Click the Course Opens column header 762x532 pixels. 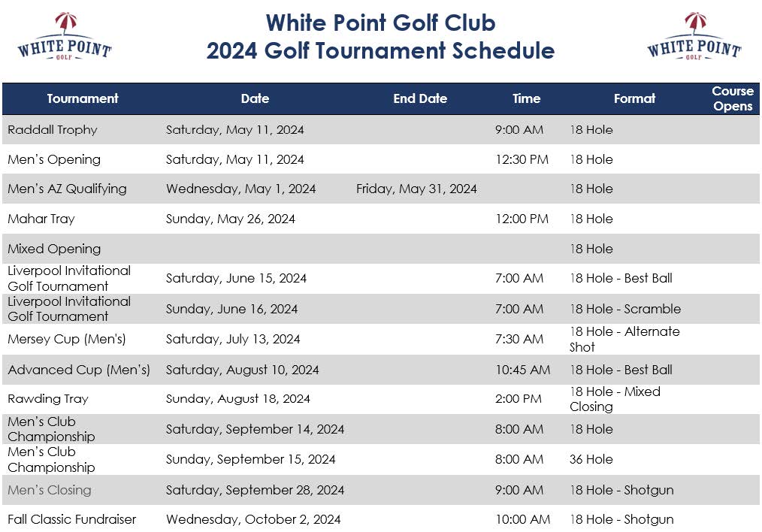(x=733, y=98)
